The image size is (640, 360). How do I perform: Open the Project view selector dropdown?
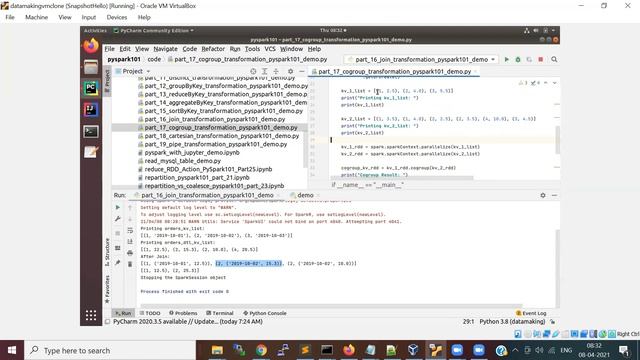tap(133, 71)
